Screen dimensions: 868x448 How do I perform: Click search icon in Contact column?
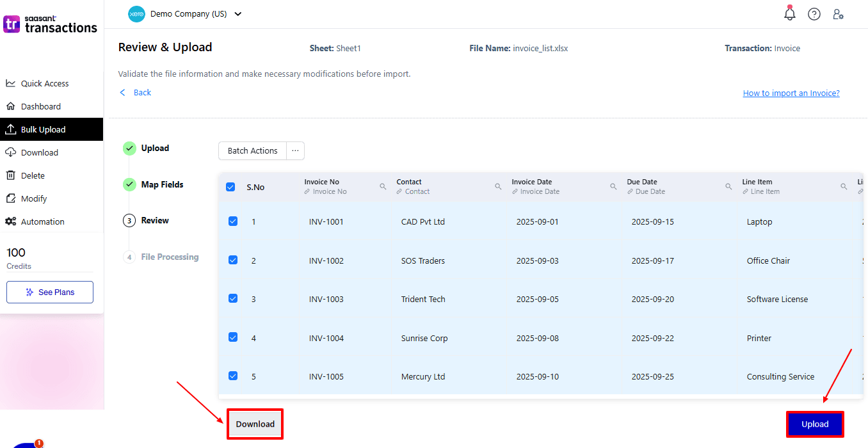498,187
